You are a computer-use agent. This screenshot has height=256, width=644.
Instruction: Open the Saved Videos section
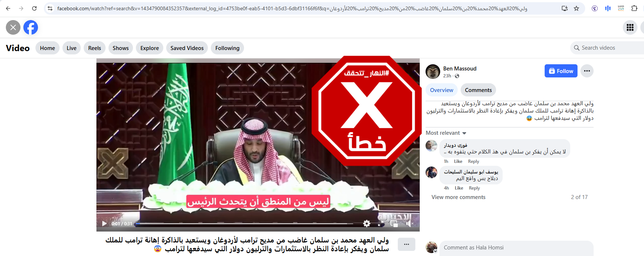187,48
